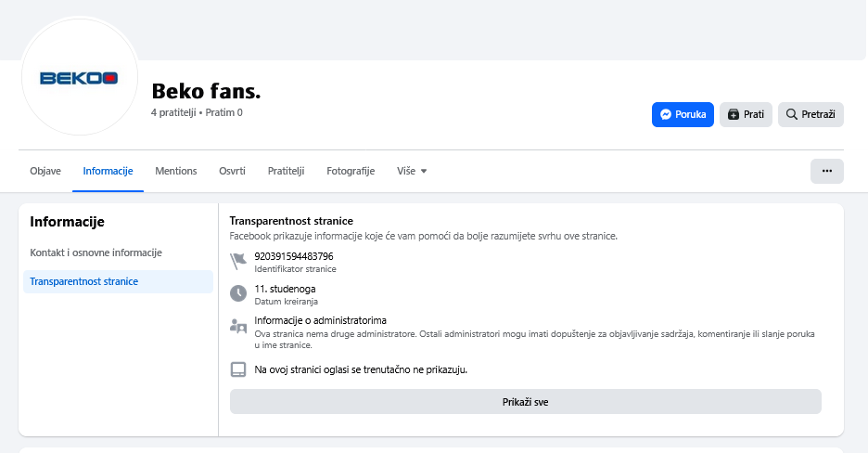The width and height of the screenshot is (868, 453).
Task: Search the page using Pretraži
Action: [x=811, y=114]
